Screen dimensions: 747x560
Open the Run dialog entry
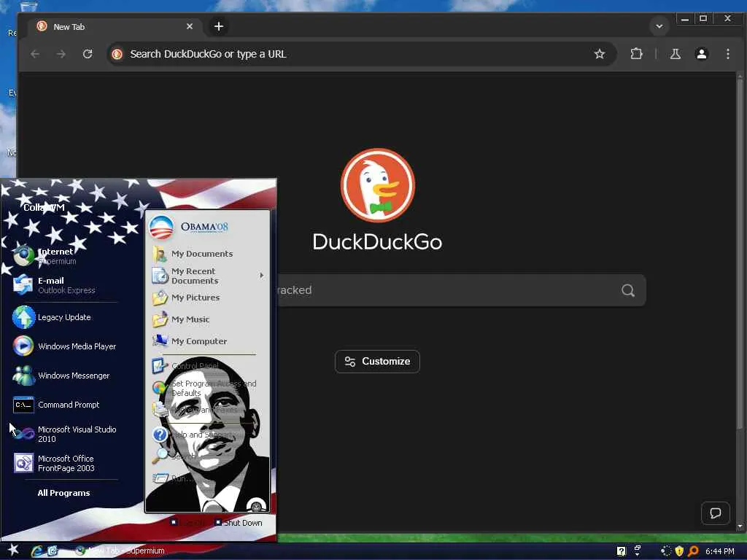click(174, 478)
